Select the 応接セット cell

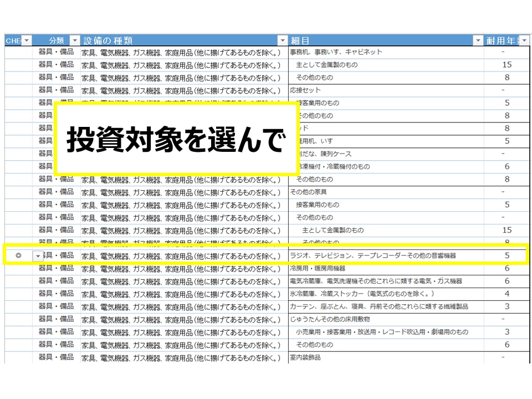386,90
